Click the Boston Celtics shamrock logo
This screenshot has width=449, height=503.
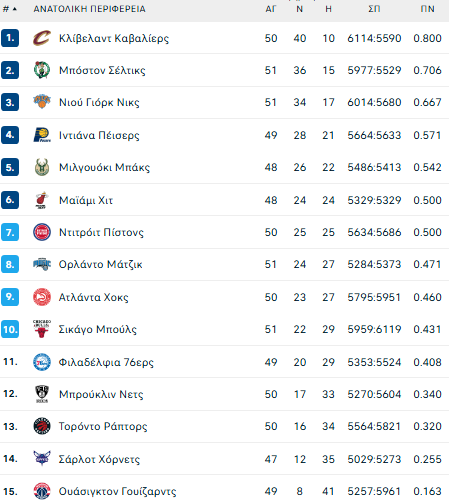click(x=42, y=70)
